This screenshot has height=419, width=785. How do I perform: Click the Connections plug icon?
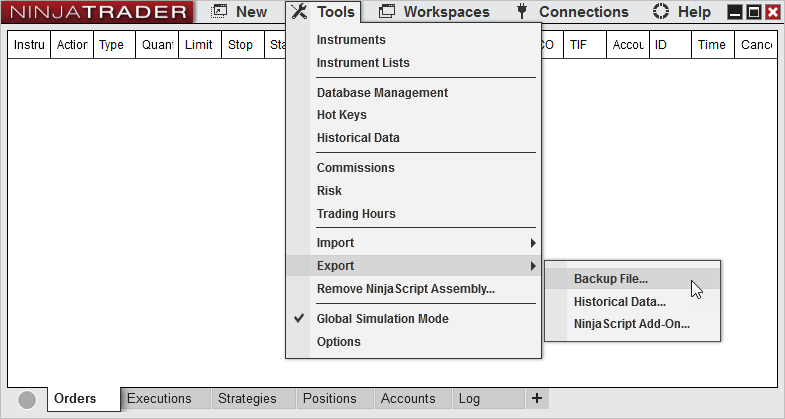(x=521, y=12)
